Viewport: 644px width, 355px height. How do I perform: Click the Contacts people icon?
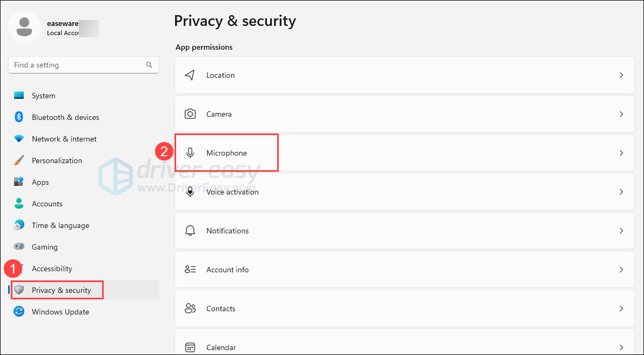190,309
